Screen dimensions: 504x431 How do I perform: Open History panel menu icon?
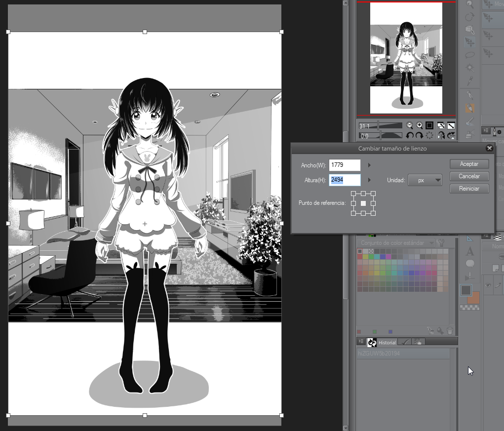tap(361, 341)
